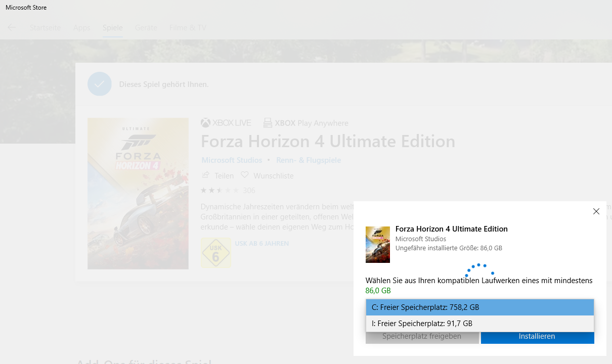612x364 pixels.
Task: Click the large Forza Horizon 4 cover art
Action: tap(138, 194)
